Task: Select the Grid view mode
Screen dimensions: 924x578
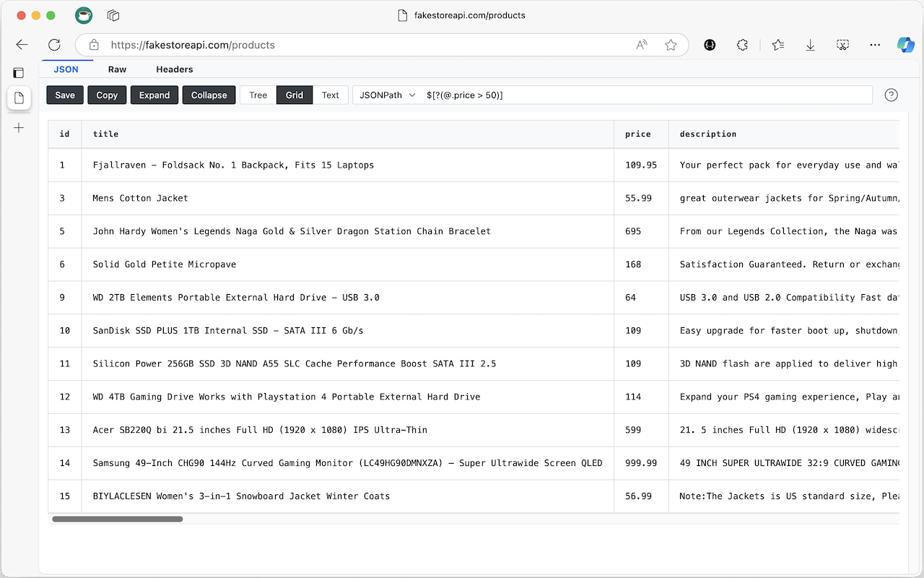Action: 295,95
